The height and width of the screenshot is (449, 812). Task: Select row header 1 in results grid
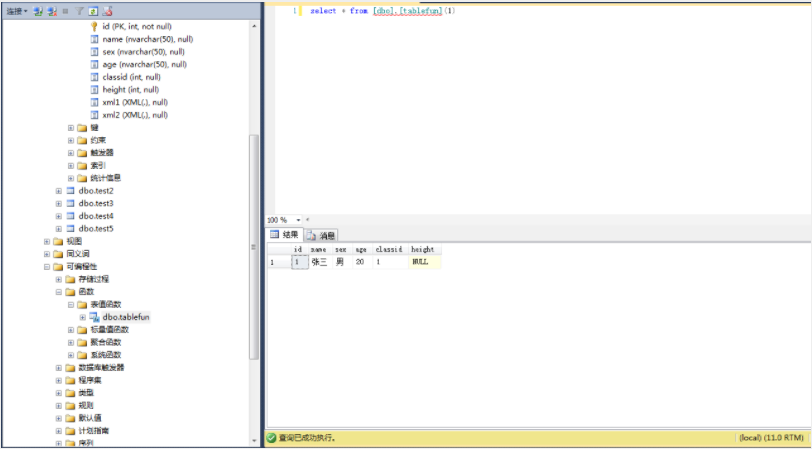[279, 262]
